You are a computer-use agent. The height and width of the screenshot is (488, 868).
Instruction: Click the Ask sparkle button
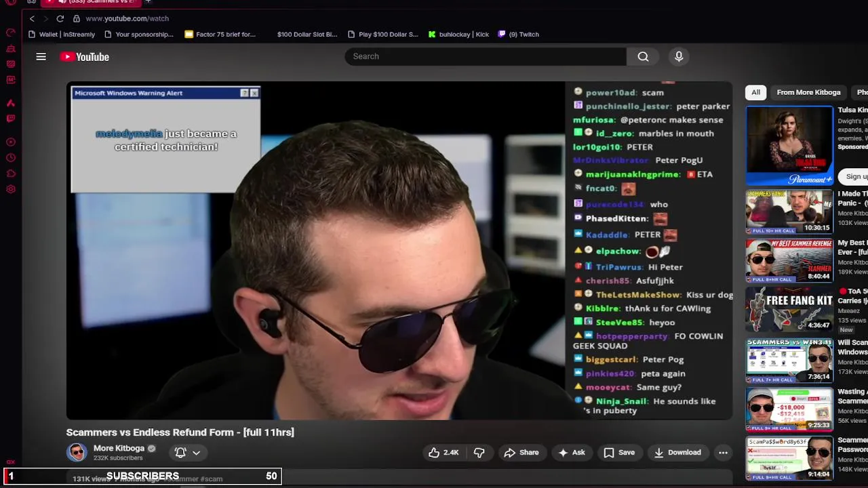572,453
